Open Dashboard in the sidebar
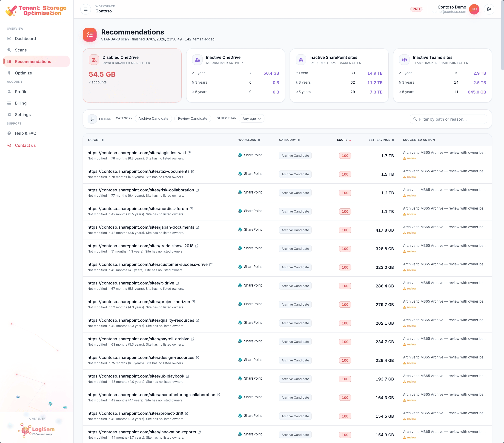The image size is (504, 443). point(37,38)
